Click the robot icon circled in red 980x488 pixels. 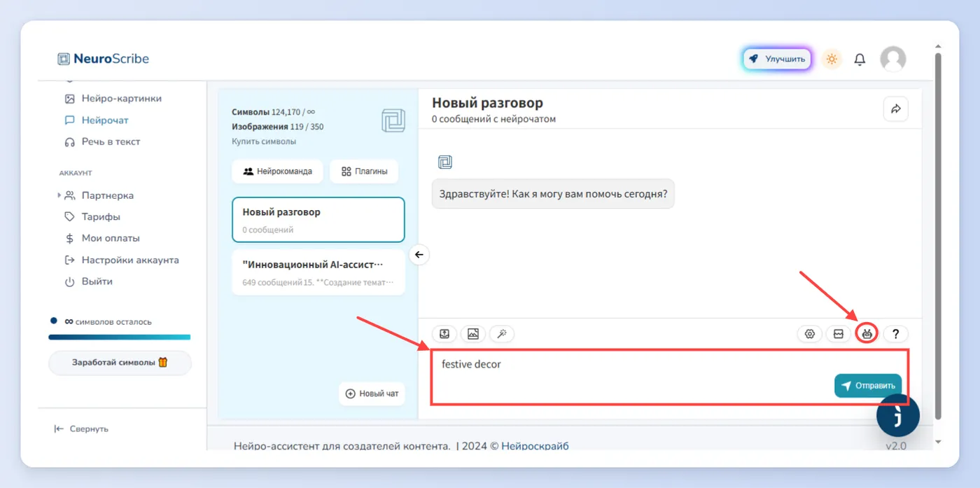pos(867,334)
